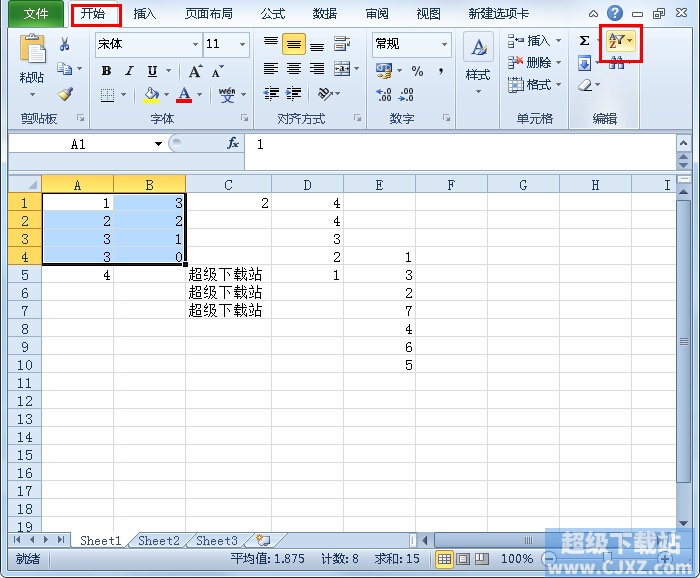Open the File tab
The width and height of the screenshot is (700, 578).
coord(36,14)
